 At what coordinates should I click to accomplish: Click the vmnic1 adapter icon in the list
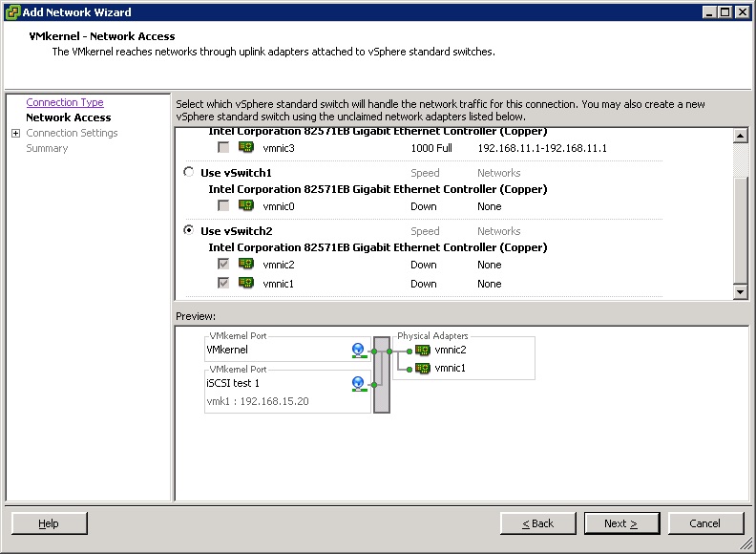click(x=245, y=284)
